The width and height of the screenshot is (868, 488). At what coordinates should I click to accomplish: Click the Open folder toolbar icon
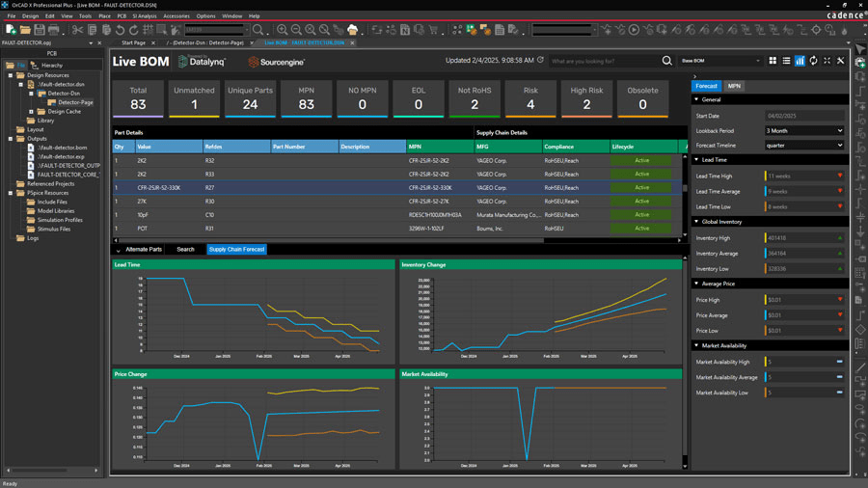(25, 29)
